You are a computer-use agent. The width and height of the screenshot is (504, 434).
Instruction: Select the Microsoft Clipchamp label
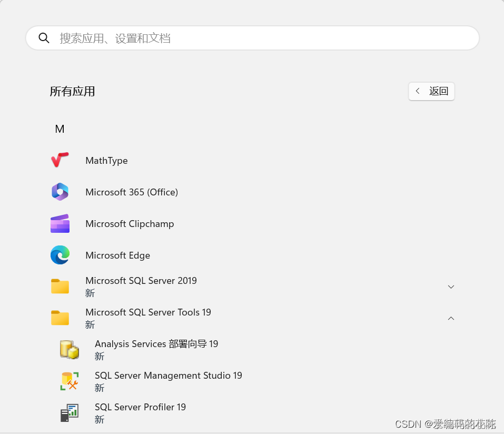pyautogui.click(x=130, y=224)
